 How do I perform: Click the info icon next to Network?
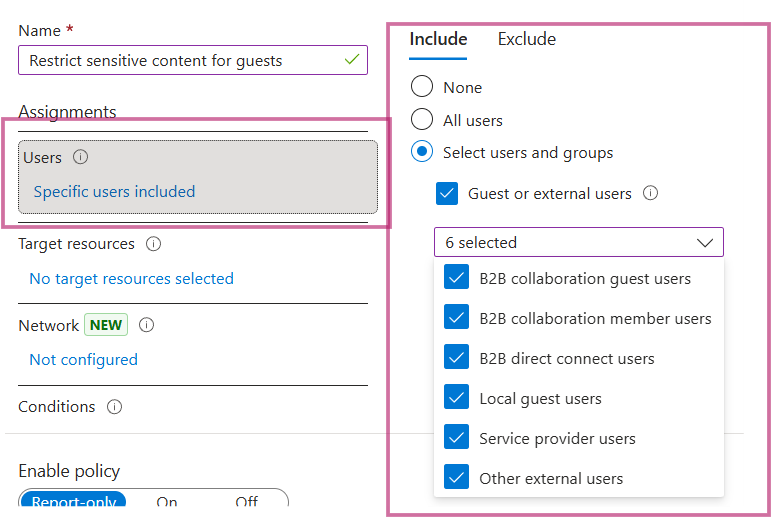click(146, 325)
